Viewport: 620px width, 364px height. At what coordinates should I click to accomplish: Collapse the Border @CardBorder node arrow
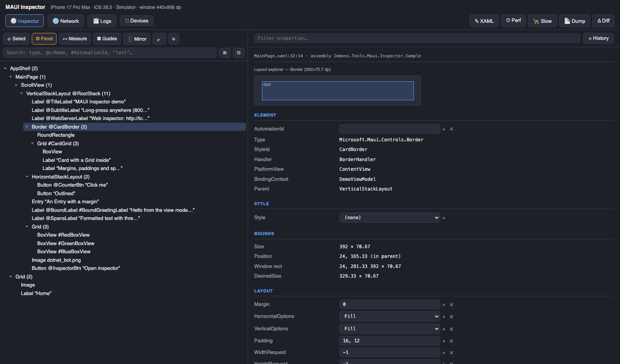(x=27, y=127)
